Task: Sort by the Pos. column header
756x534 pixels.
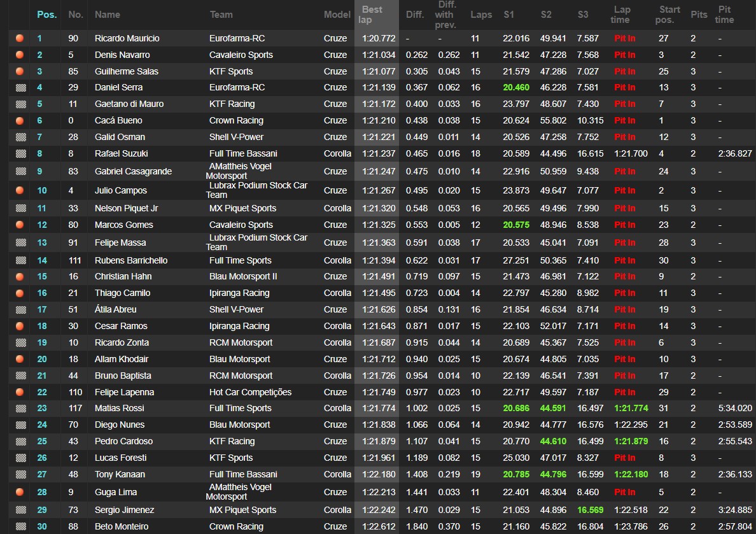Action: coord(46,15)
